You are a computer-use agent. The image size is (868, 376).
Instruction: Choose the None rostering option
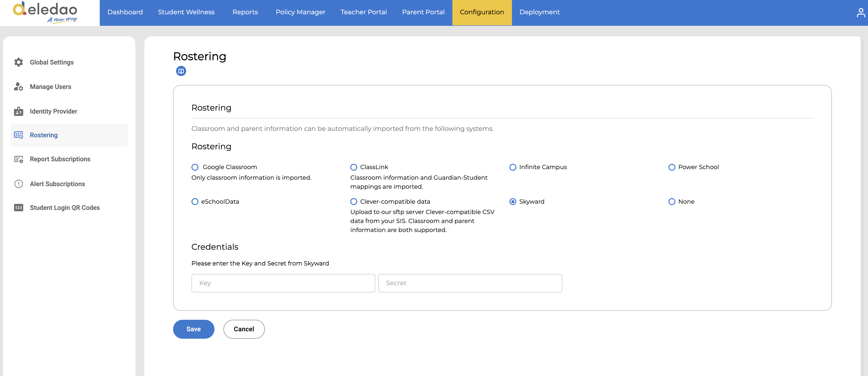[x=671, y=202]
